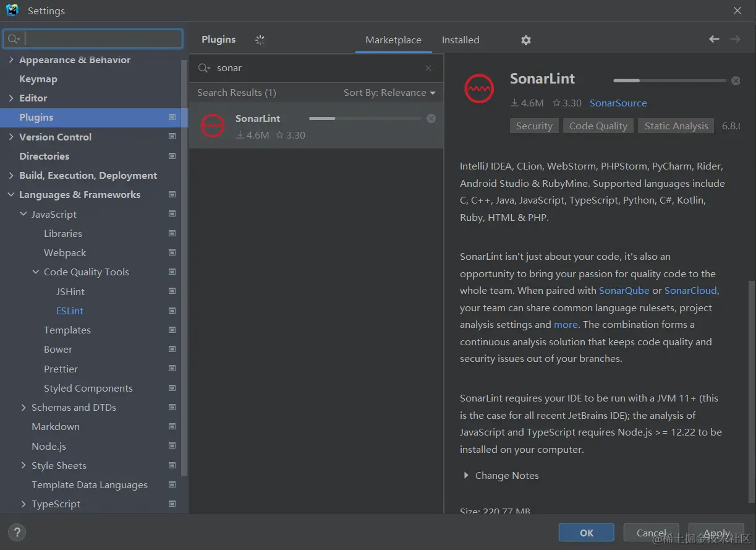Click the project-level icon beside Version Control
Viewport: 756px width, 550px height.
[172, 137]
